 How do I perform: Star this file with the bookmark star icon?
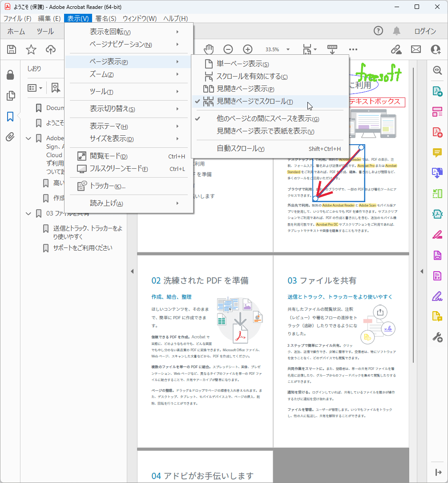31,49
